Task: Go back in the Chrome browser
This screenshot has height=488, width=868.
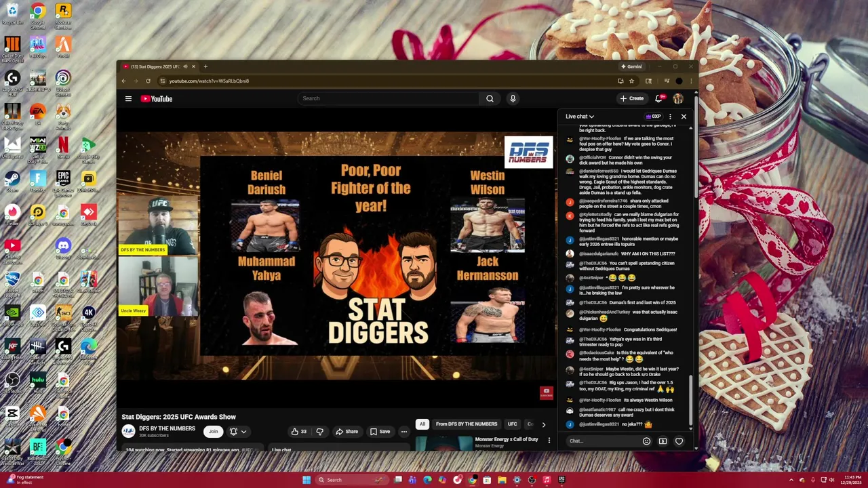Action: point(123,81)
